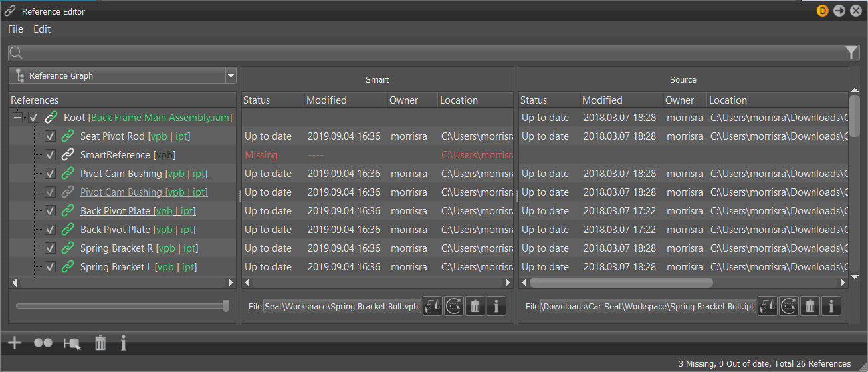Click the add reference plus icon

click(15, 343)
